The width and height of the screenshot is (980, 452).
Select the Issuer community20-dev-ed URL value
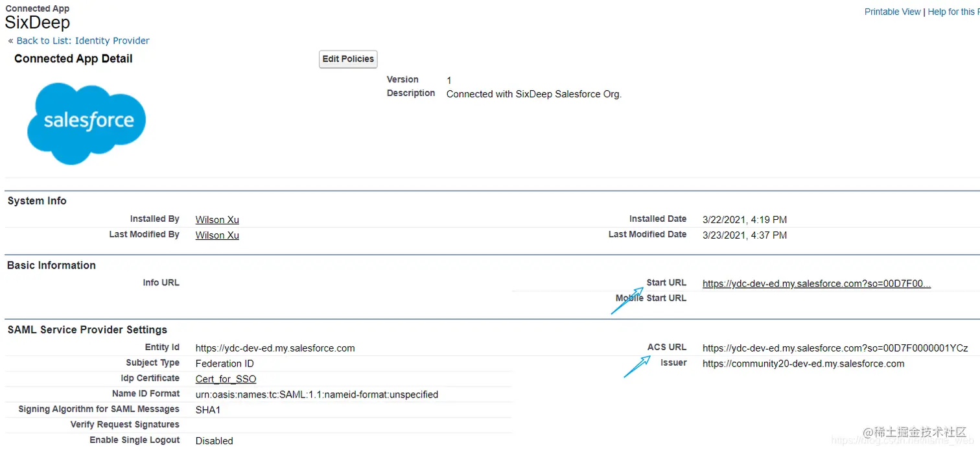point(804,364)
